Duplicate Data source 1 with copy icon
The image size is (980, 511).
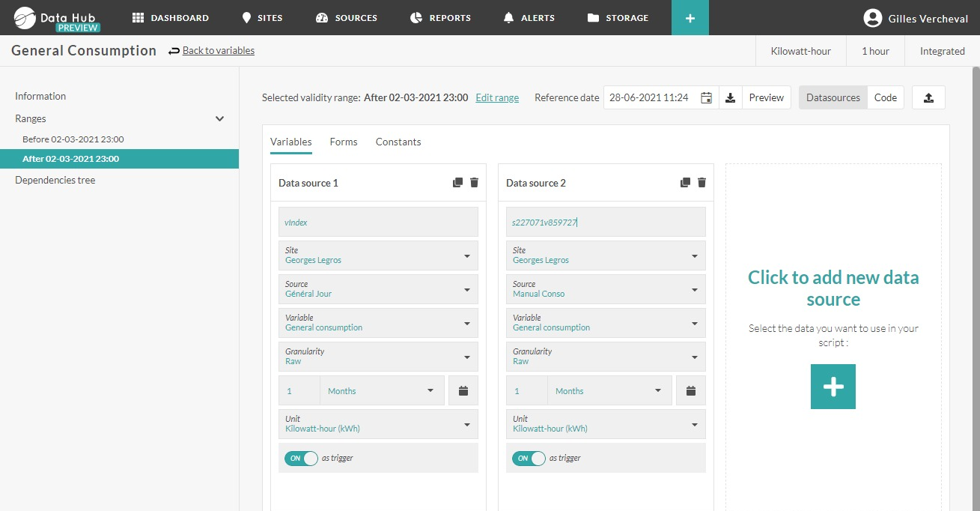457,183
